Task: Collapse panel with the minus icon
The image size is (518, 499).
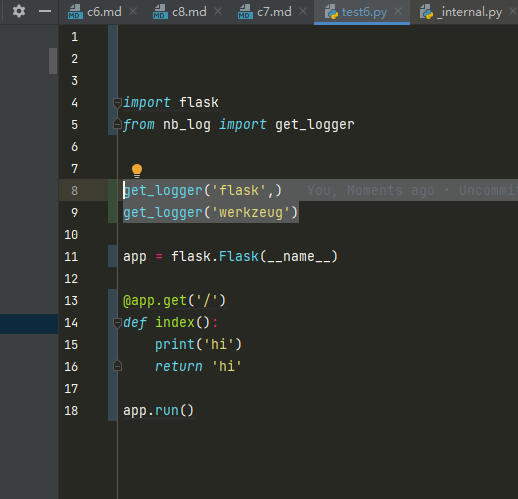Action: 45,11
